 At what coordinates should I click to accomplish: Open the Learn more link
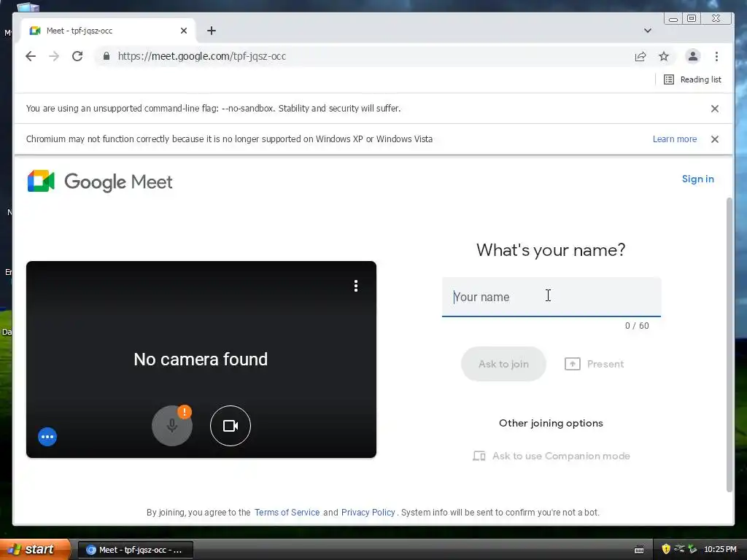pos(675,139)
